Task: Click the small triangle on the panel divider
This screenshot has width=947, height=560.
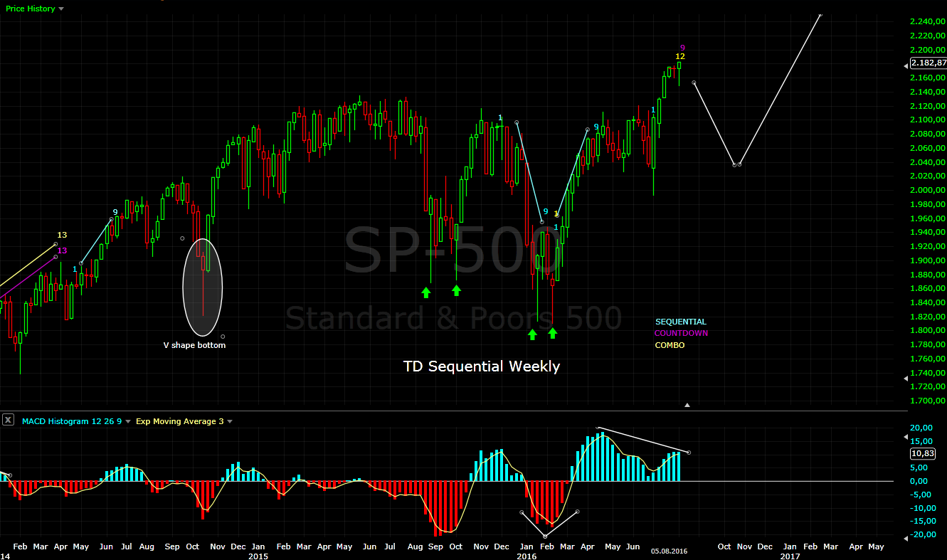Action: click(687, 405)
